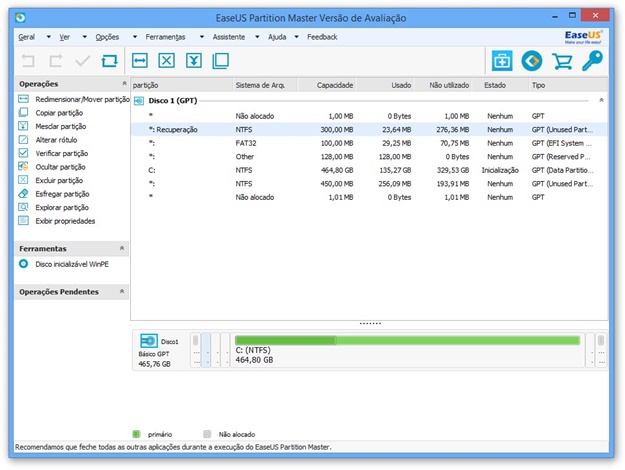Image resolution: width=625 pixels, height=470 pixels.
Task: Open the Ver menu
Action: point(65,37)
